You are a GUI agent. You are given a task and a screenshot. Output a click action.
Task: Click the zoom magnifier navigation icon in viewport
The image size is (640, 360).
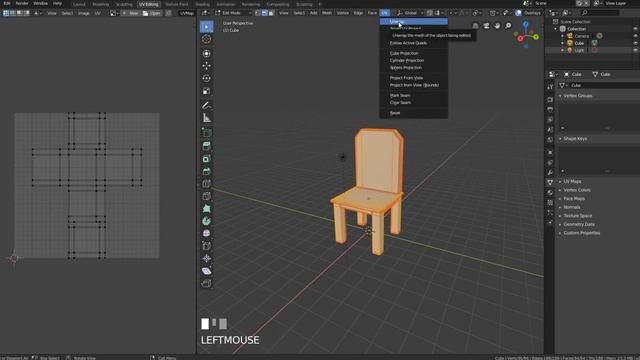click(508, 26)
